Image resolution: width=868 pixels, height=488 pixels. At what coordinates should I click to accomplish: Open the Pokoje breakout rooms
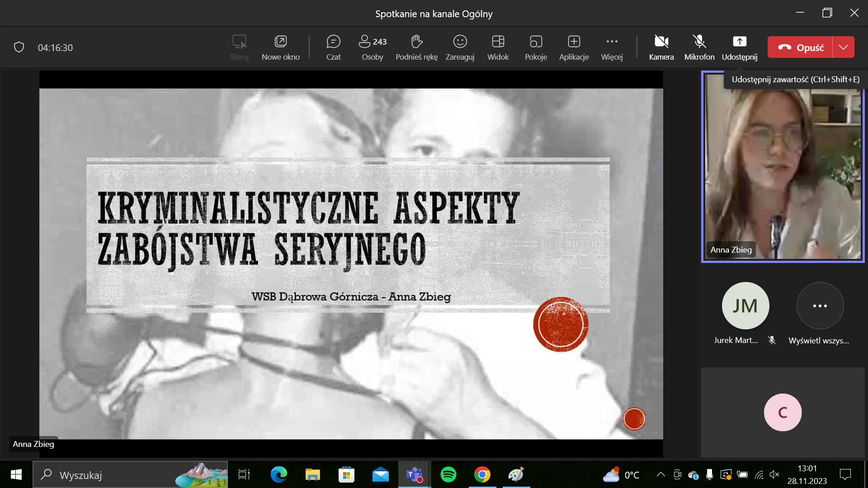[536, 47]
